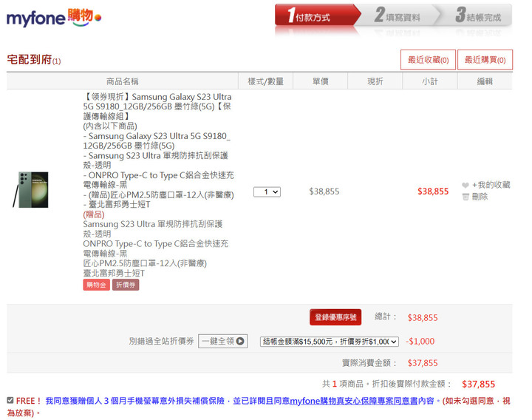Open the myfone 購物 logo homepage

(54, 18)
